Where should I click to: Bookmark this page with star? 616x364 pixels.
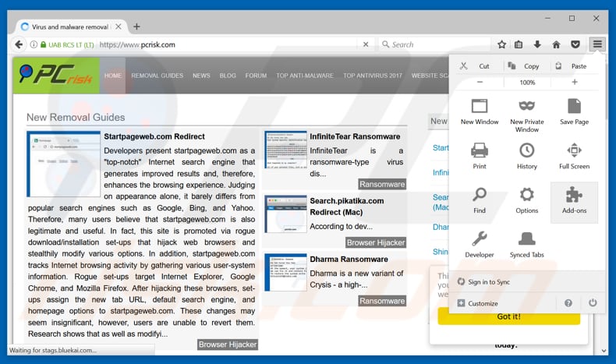[501, 44]
